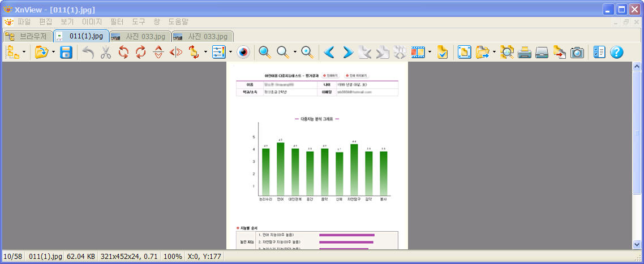
Task: Switch to the 브라우저 tab
Action: 27,36
